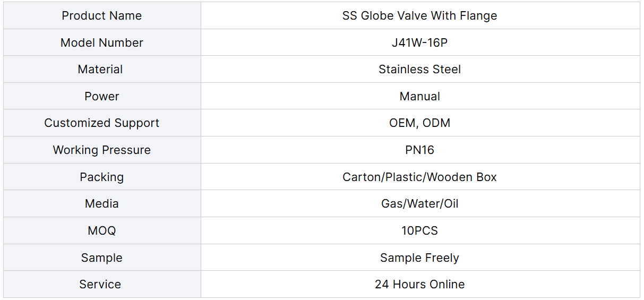This screenshot has height=300, width=644.
Task: Select the Carton/Plastic/Wooden Box text
Action: 419,177
